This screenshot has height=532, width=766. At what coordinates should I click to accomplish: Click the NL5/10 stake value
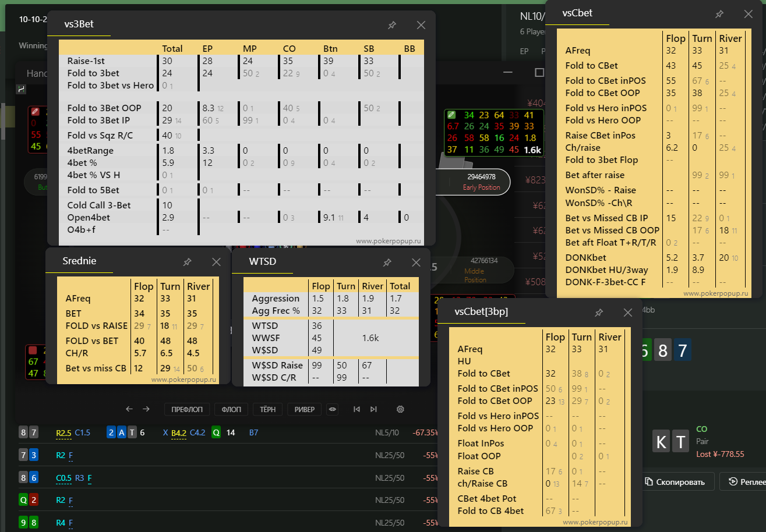(387, 433)
